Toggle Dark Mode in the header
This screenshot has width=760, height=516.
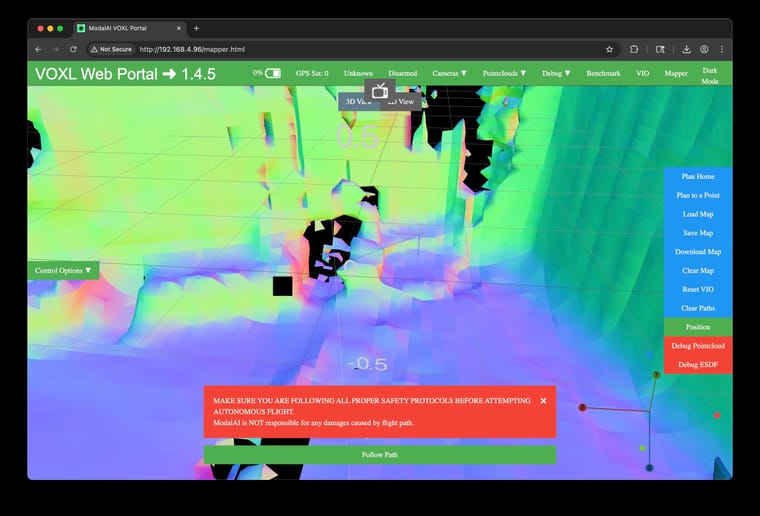tap(710, 75)
